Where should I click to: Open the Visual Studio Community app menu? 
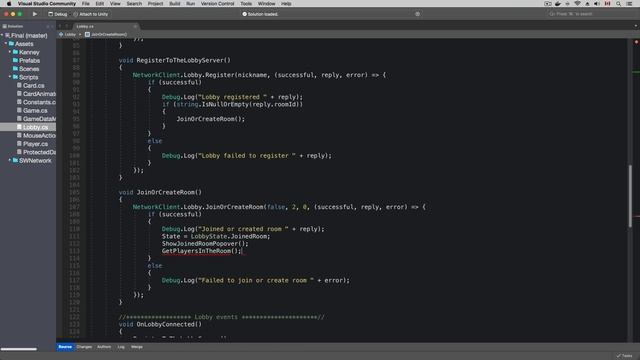click(x=47, y=4)
